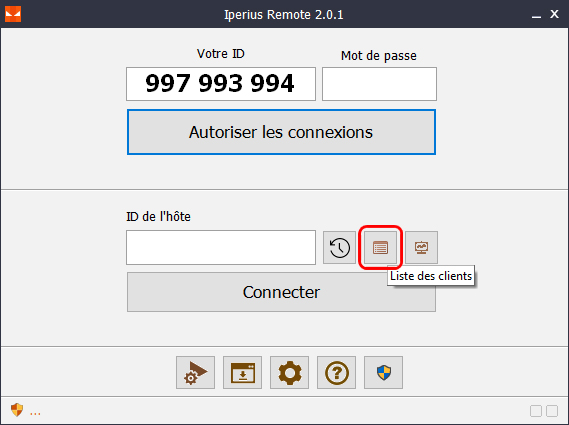The width and height of the screenshot is (569, 425).
Task: Click the orange shield status bar icon
Action: (x=17, y=410)
